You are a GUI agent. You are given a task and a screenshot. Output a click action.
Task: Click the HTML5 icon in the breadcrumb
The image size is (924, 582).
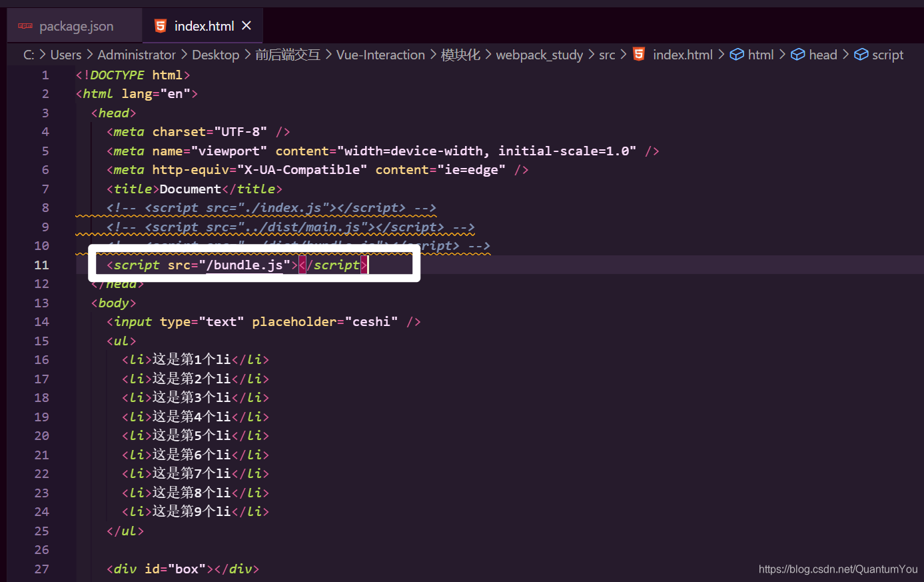click(x=639, y=54)
